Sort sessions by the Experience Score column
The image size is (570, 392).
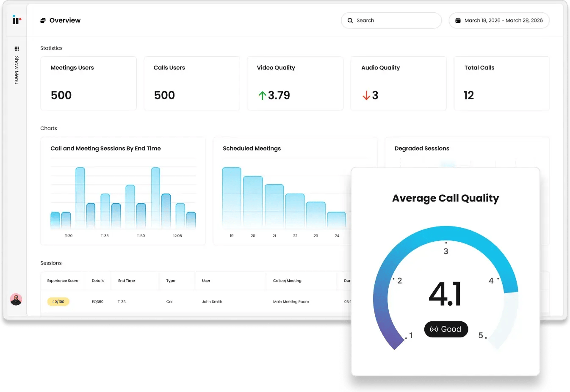pos(63,281)
